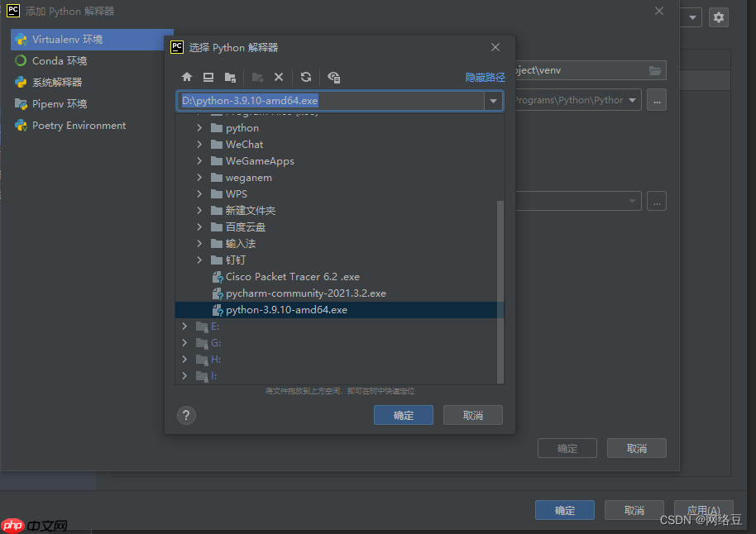Click the Pipenv environment icon
Viewport: 756px width, 534px height.
click(21, 103)
